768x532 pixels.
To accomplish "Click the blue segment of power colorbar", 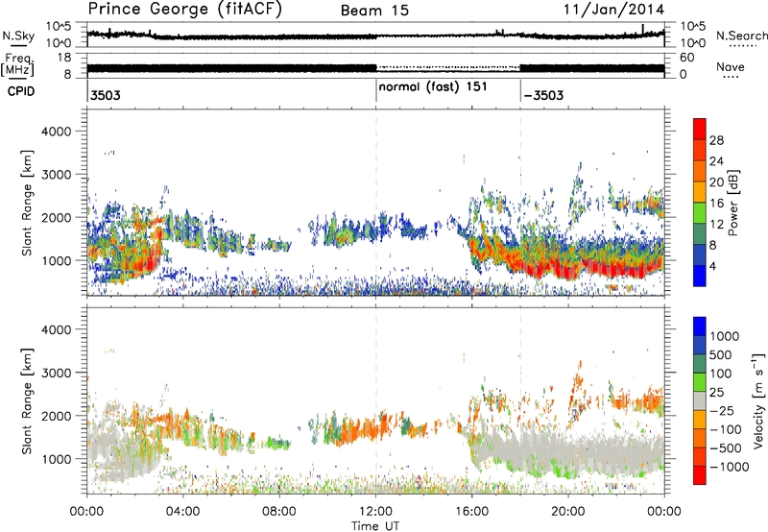I will (x=700, y=276).
